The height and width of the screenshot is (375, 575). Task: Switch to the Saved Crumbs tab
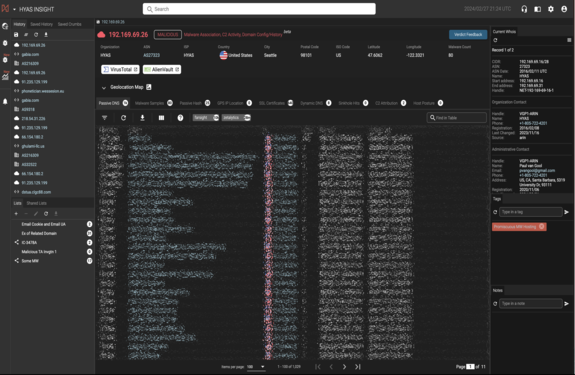pyautogui.click(x=70, y=24)
